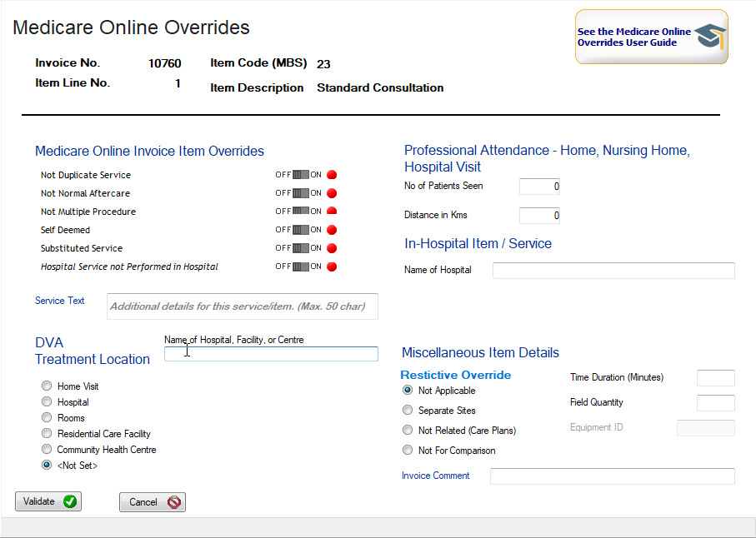Toggle the Not Multiple Procedure switch

pyautogui.click(x=300, y=212)
